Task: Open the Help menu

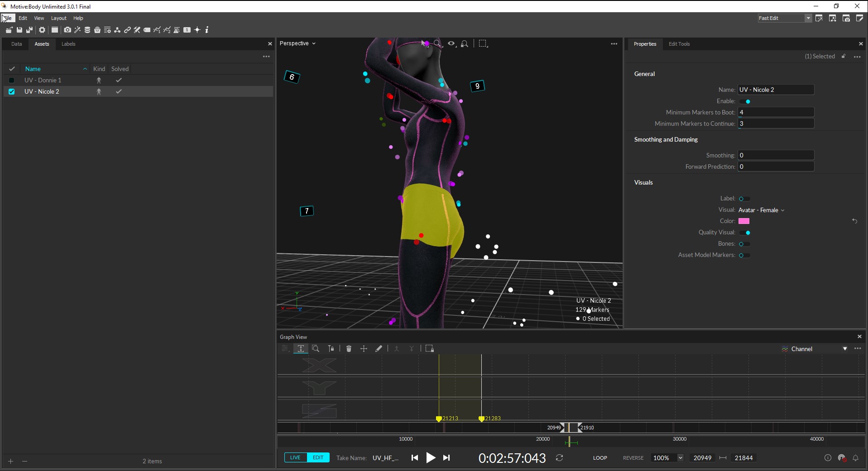Action: pos(78,18)
